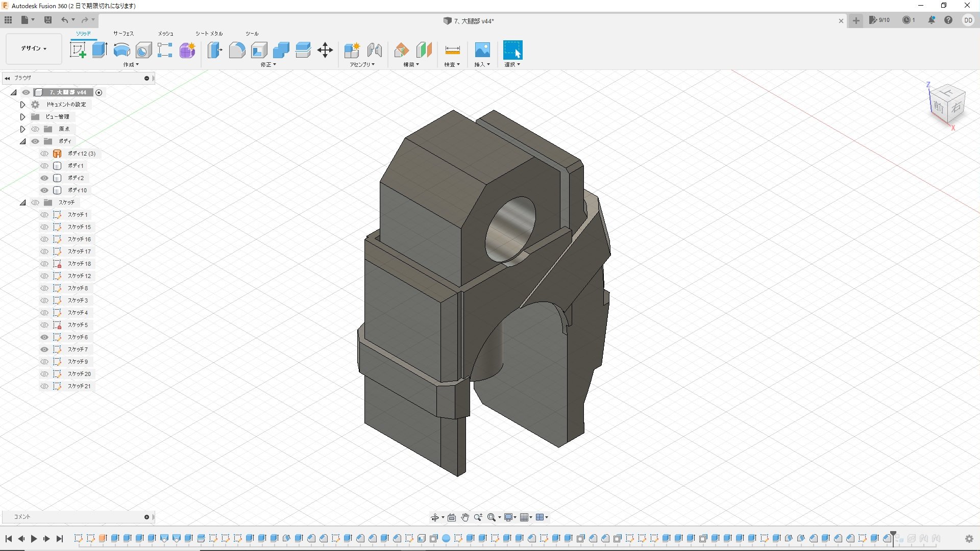This screenshot has height=551, width=980.
Task: Open the 作成 menu dropdown label
Action: [x=131, y=65]
